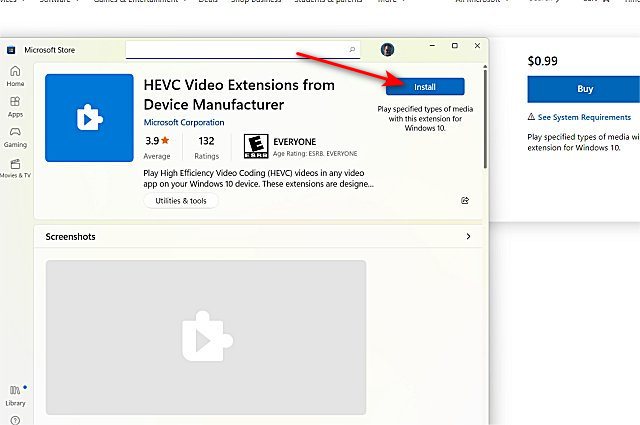The height and width of the screenshot is (425, 640).
Task: Click the Install button
Action: pos(425,87)
